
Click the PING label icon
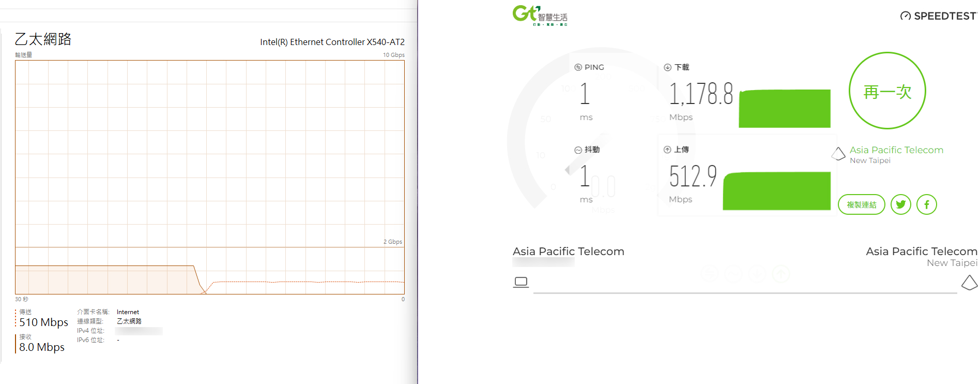coord(578,67)
